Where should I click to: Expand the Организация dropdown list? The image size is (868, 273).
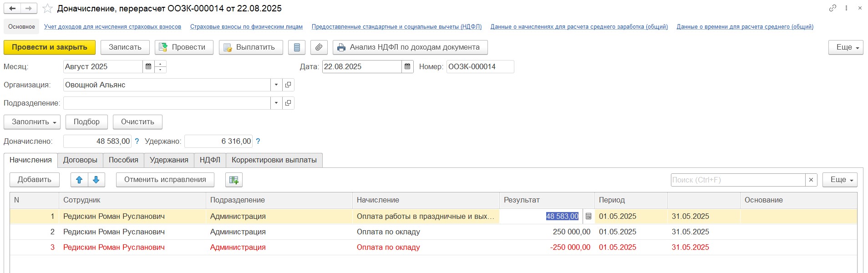tap(276, 85)
